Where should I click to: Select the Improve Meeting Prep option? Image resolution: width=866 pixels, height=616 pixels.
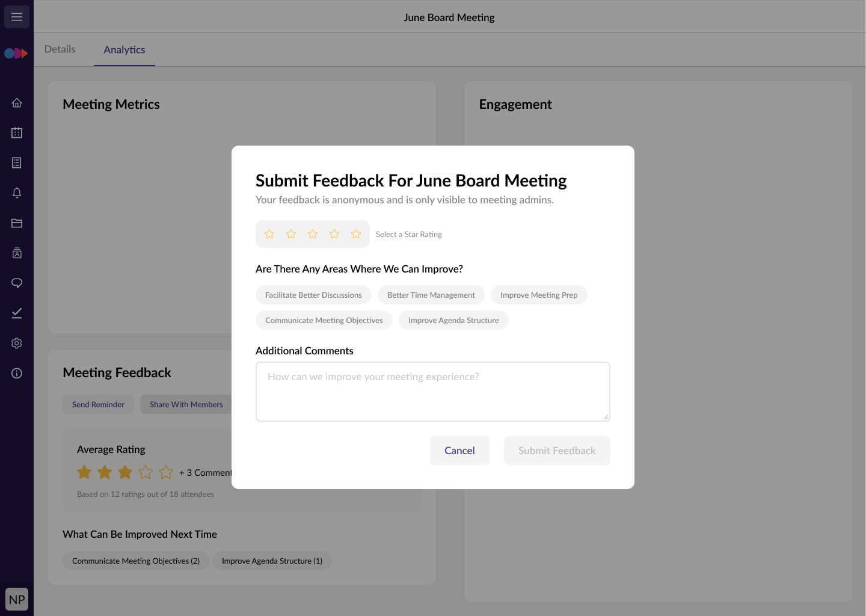pyautogui.click(x=539, y=295)
